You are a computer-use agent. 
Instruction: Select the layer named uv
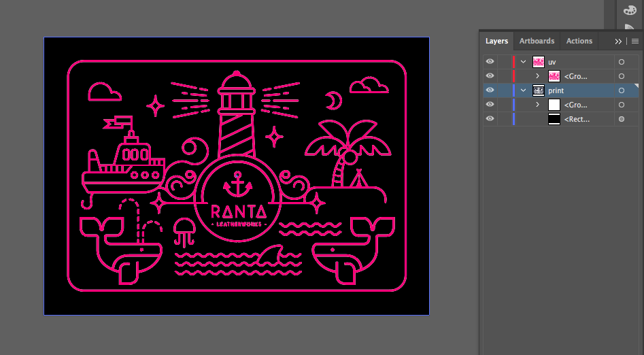552,62
